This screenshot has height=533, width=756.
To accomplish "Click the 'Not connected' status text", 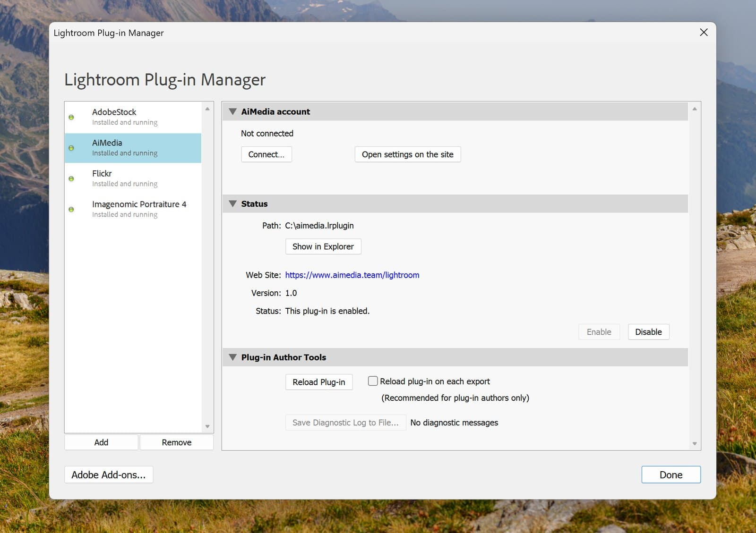I will point(267,134).
